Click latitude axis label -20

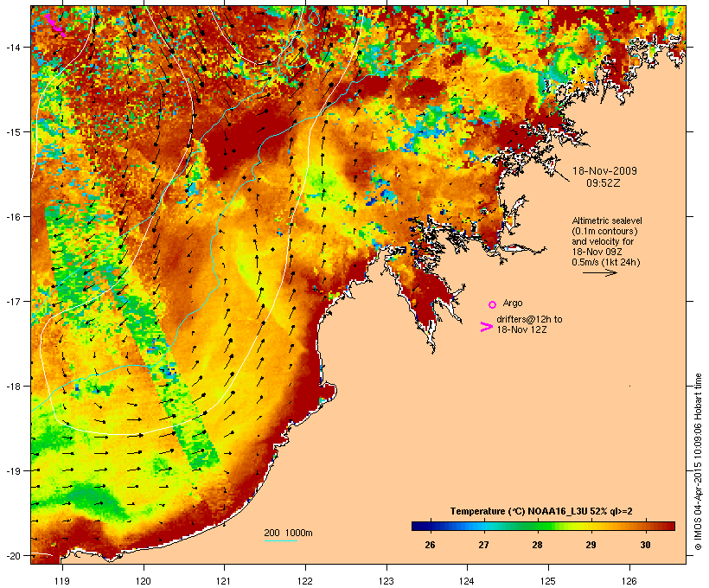point(12,556)
